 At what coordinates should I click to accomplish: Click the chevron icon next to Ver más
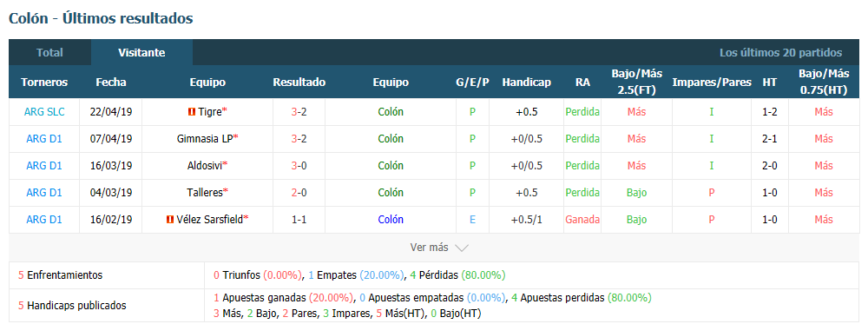pyautogui.click(x=461, y=248)
